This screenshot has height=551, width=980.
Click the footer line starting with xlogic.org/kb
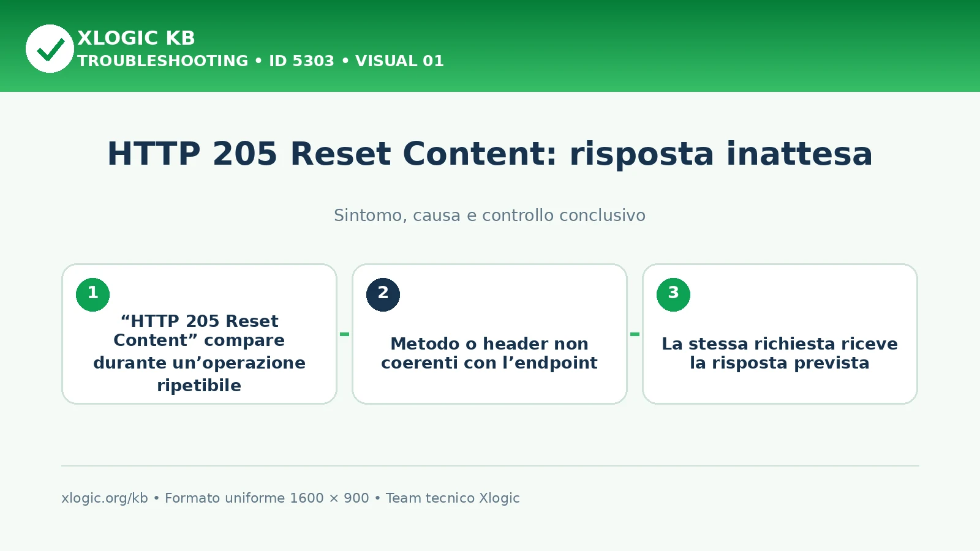click(290, 498)
